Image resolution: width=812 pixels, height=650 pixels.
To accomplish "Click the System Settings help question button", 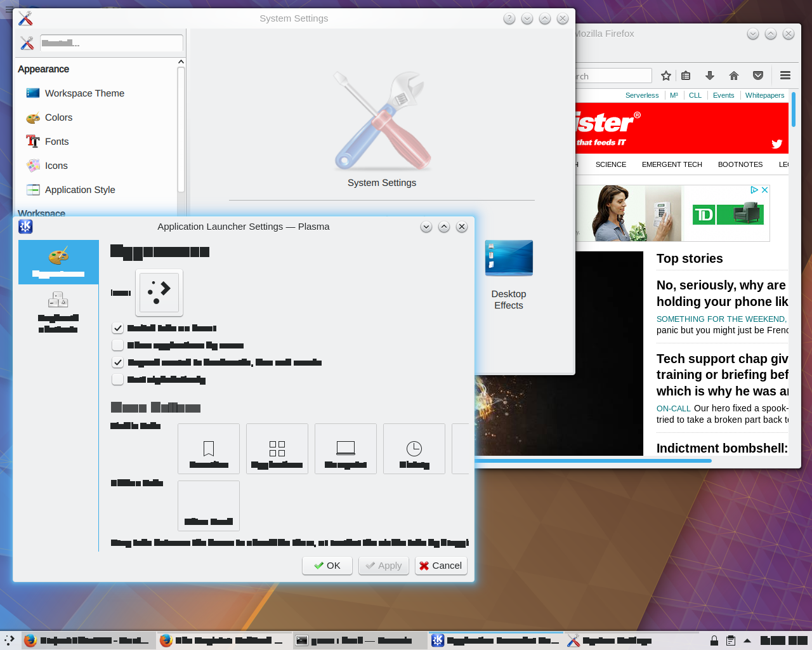I will click(x=509, y=18).
